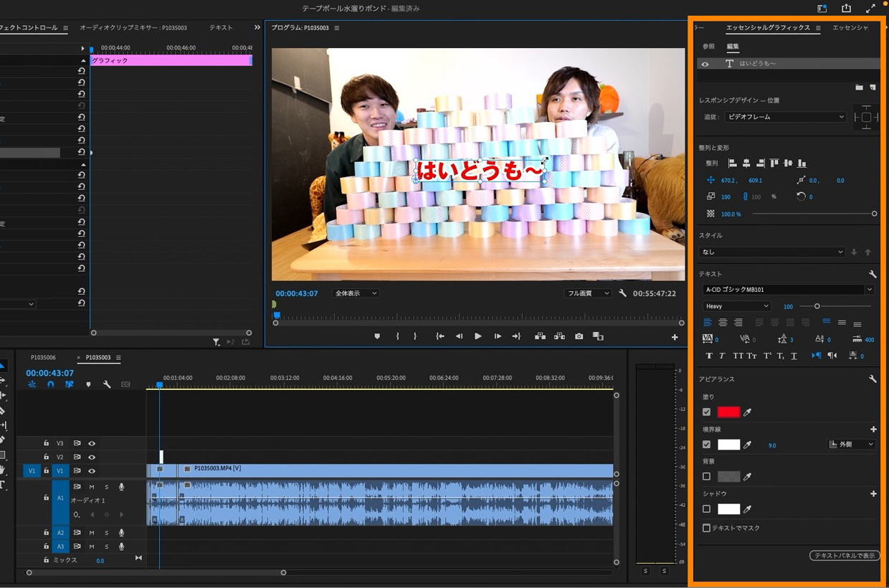Click the align top edges icon
Screen dimensions: 889x588
(774, 163)
